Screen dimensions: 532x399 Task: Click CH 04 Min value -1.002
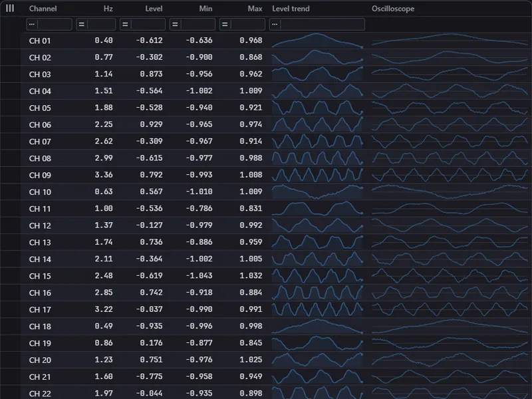pos(199,91)
